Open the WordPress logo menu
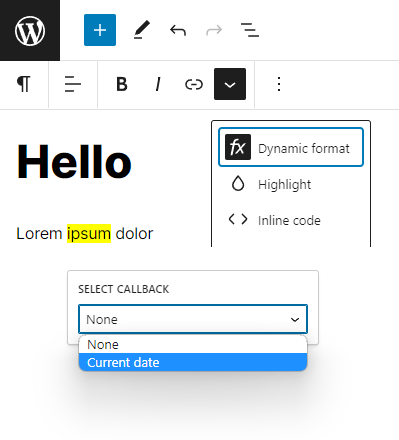This screenshot has height=440, width=399. (x=30, y=30)
